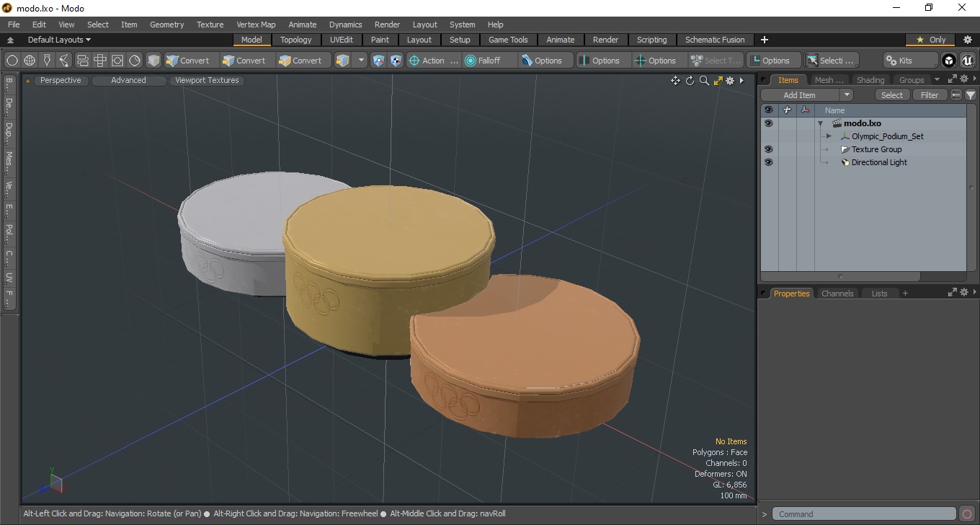The height and width of the screenshot is (525, 980).
Task: Click the first blue shield snapping icon
Action: (x=378, y=61)
